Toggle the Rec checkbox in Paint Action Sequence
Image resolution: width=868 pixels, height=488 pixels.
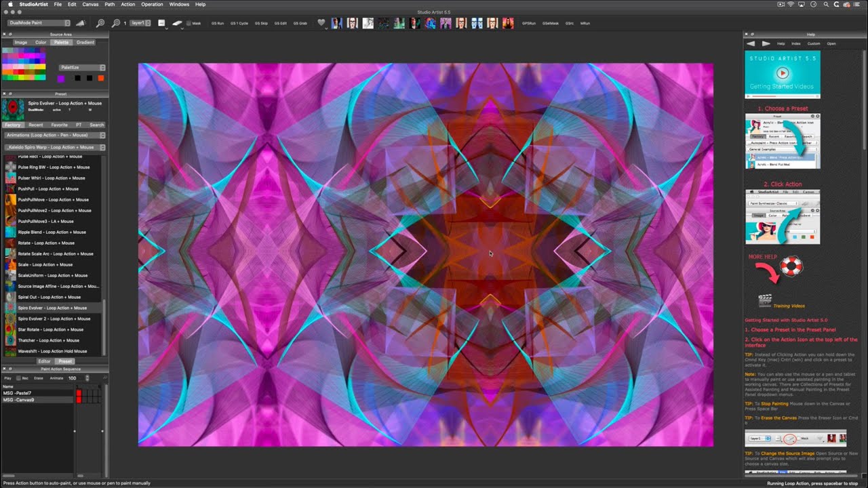[x=18, y=378]
